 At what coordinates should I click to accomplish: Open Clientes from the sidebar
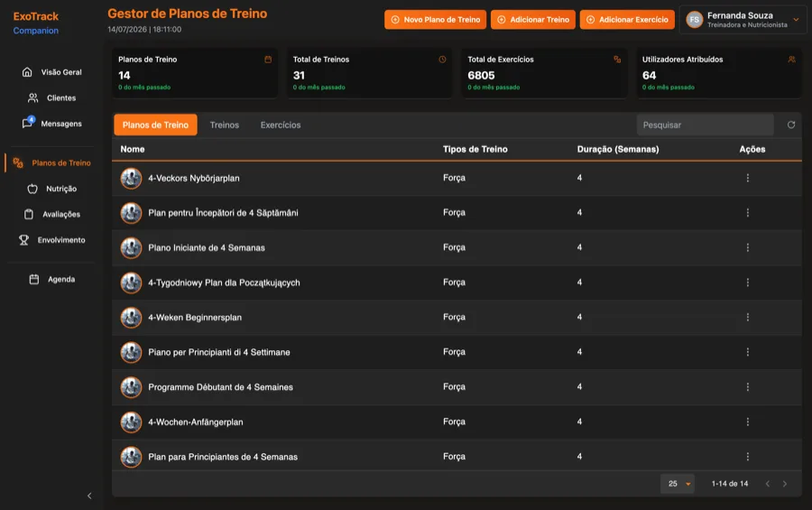tap(51, 98)
